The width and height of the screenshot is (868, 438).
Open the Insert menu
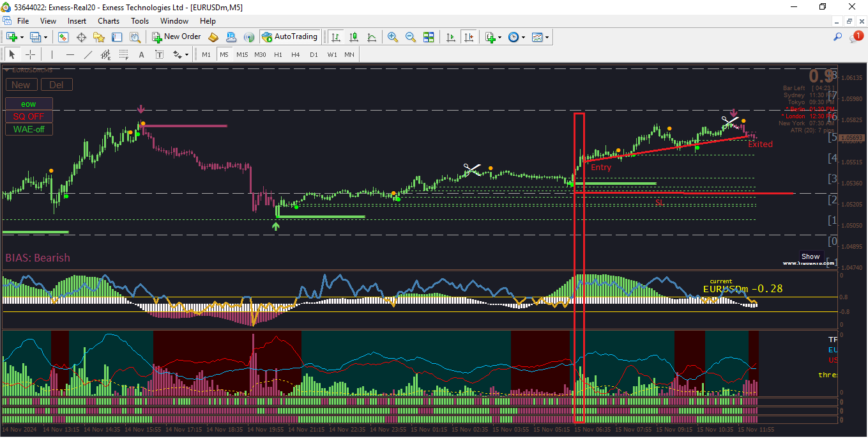pos(77,21)
